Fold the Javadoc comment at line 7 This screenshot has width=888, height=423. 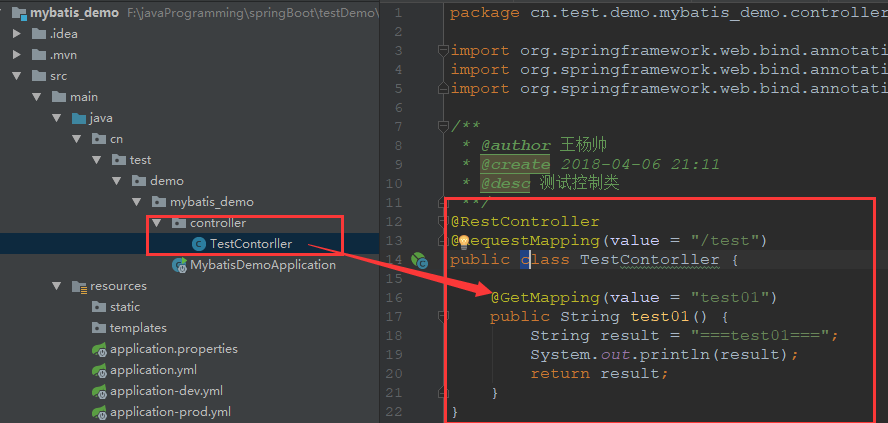click(x=443, y=127)
